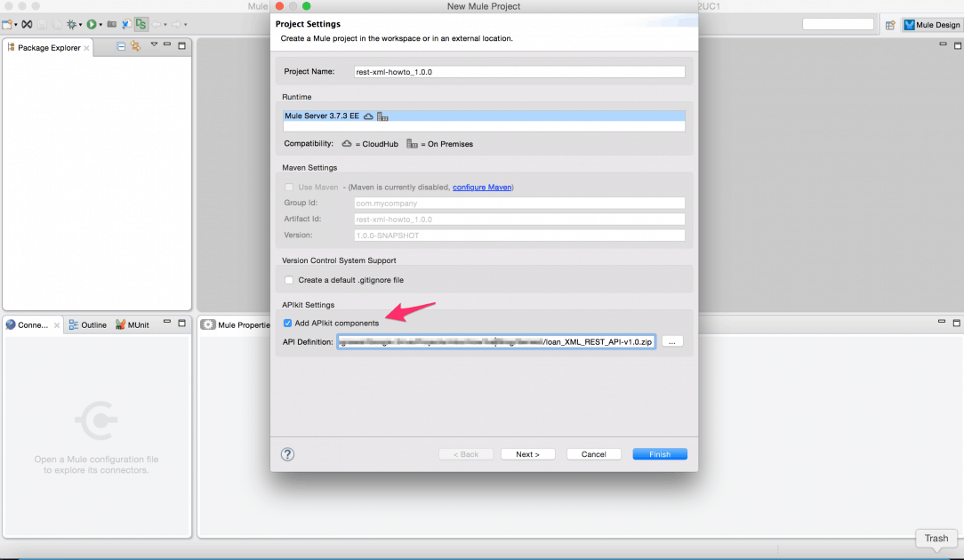Enable Create a default .gitignore file
The image size is (964, 560).
click(288, 280)
